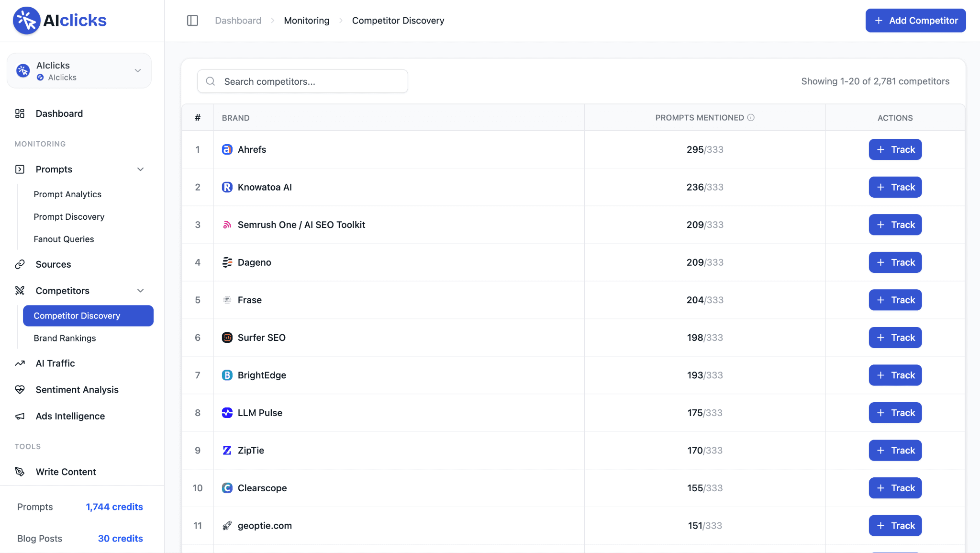Track the Dageno competitor
980x553 pixels.
[x=895, y=262]
